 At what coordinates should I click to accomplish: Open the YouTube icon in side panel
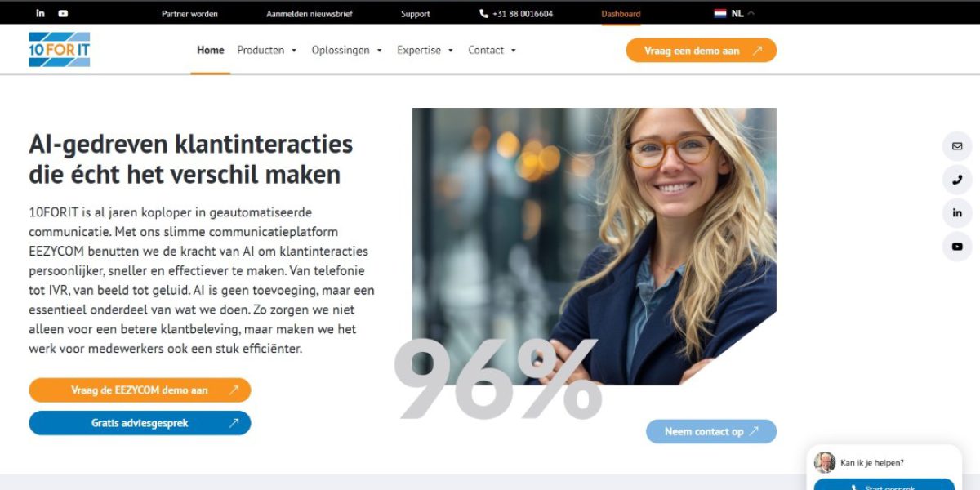[957, 247]
